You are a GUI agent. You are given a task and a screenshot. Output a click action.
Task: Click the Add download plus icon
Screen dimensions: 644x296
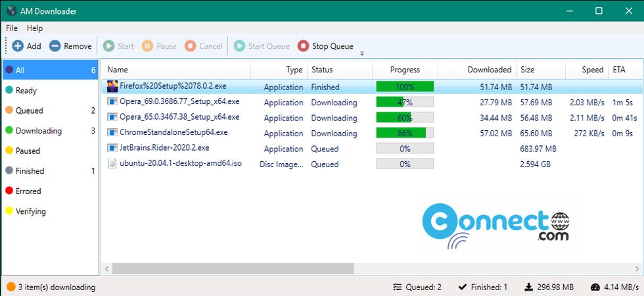[x=18, y=46]
